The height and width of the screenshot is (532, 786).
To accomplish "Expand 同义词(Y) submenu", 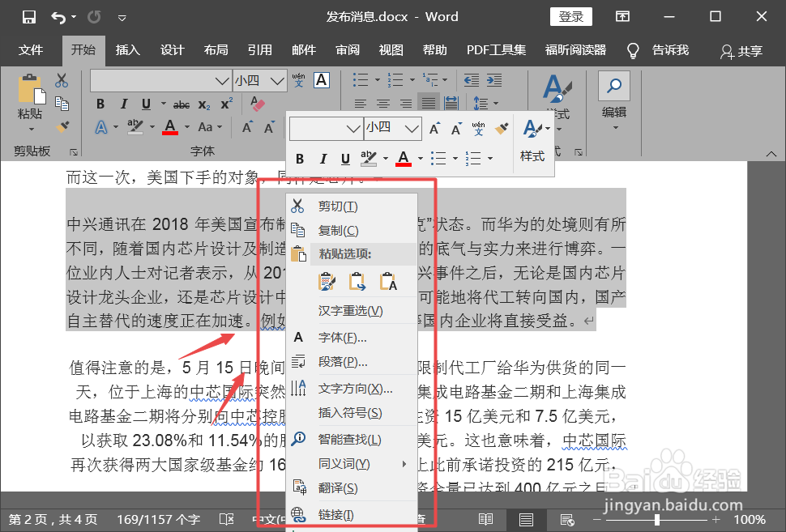I will [352, 464].
